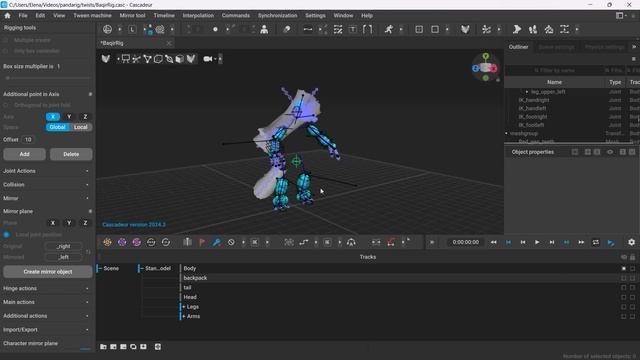This screenshot has width=640, height=360.
Task: Jump to first frame rewind button
Action: click(493, 242)
